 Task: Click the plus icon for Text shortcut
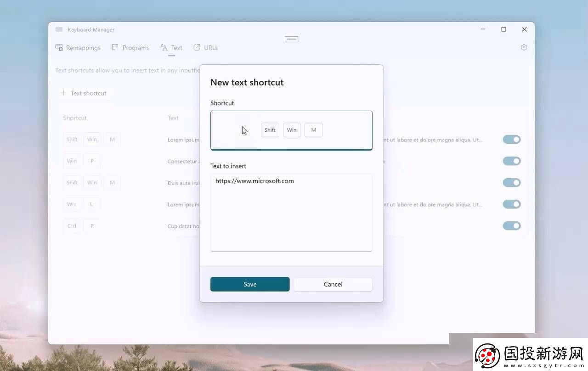(x=63, y=93)
